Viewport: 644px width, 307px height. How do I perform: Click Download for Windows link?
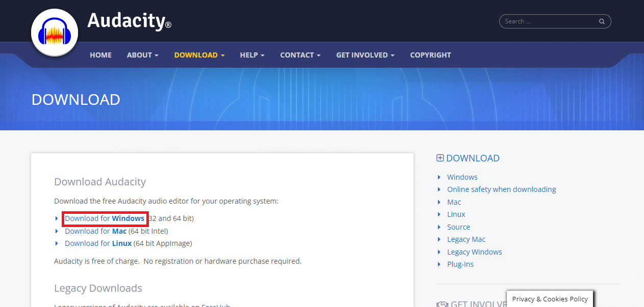[105, 218]
